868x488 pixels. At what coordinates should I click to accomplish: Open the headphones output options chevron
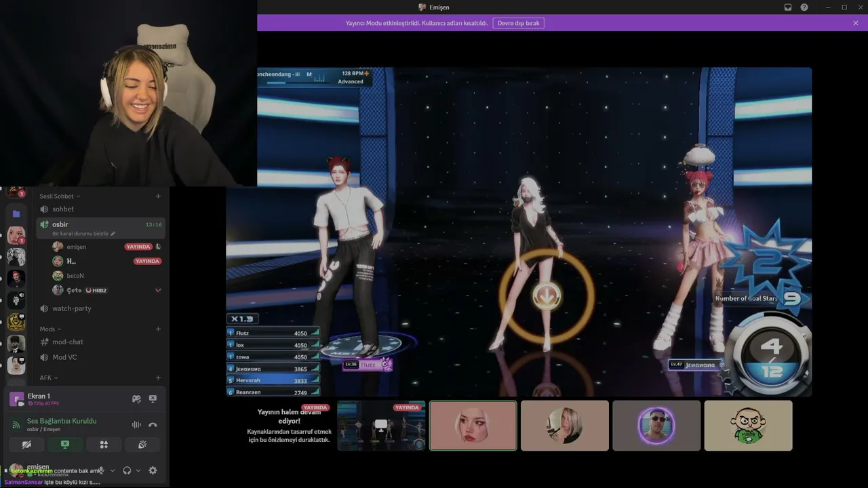coord(138,470)
